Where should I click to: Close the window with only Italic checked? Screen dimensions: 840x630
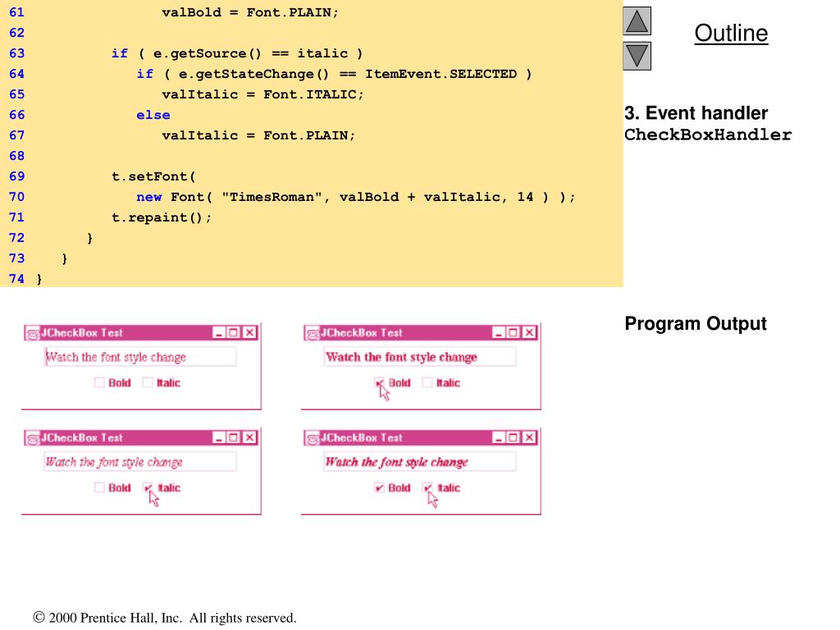click(x=249, y=438)
